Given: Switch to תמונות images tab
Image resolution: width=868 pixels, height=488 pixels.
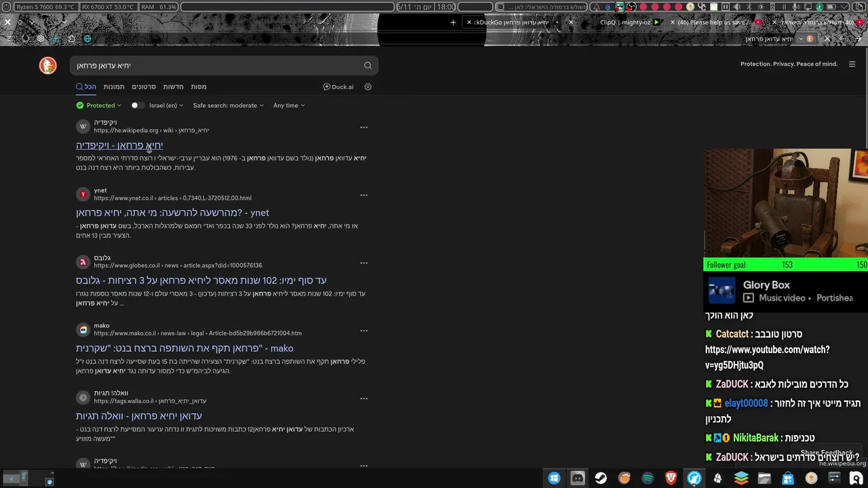Looking at the screenshot, I should click(x=114, y=87).
